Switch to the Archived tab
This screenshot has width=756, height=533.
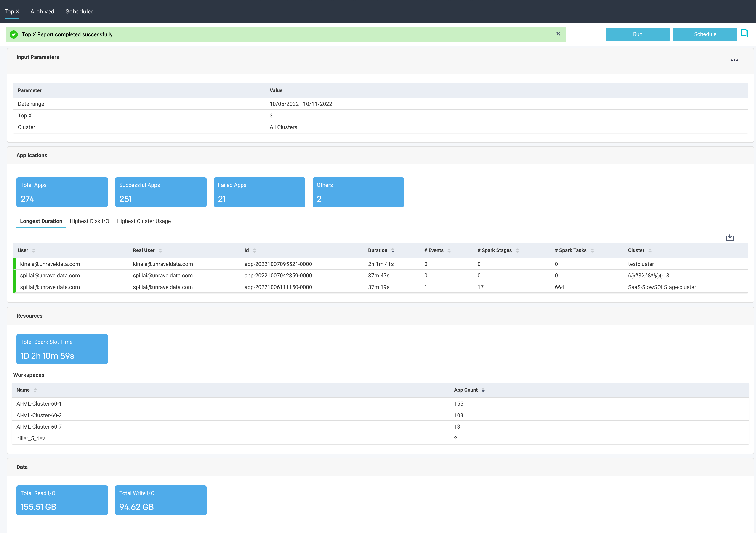coord(42,11)
